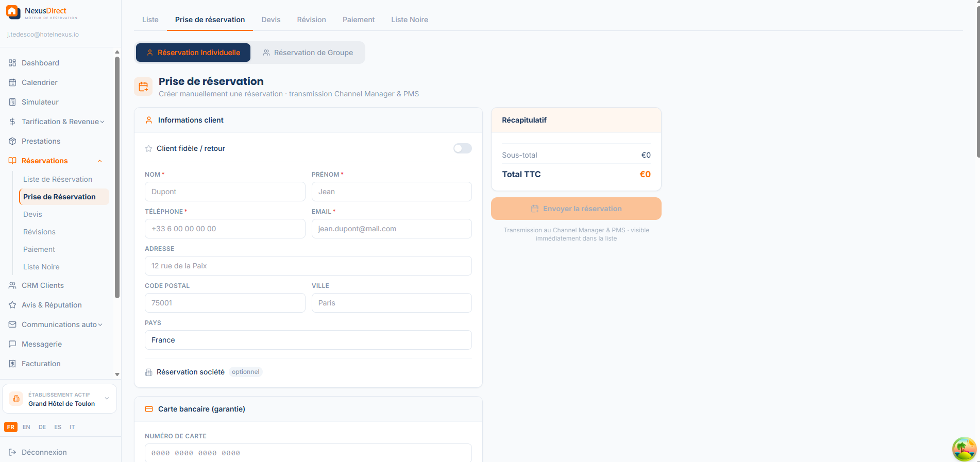980x462 pixels.
Task: Expand the Réservation société optional section
Action: (204, 372)
